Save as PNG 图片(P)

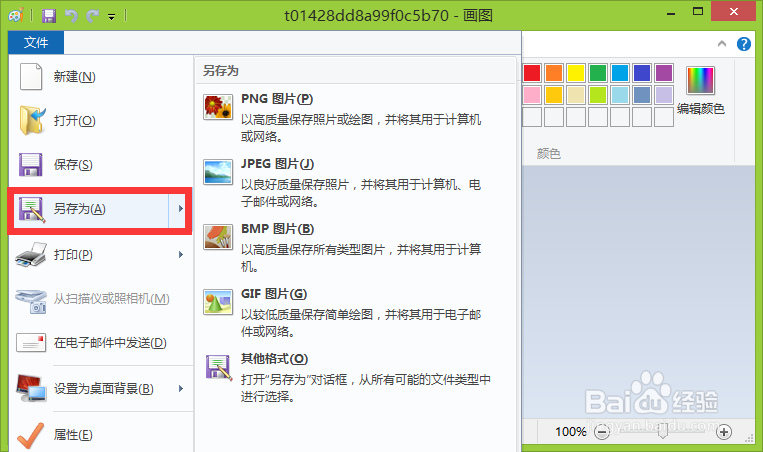[355, 117]
